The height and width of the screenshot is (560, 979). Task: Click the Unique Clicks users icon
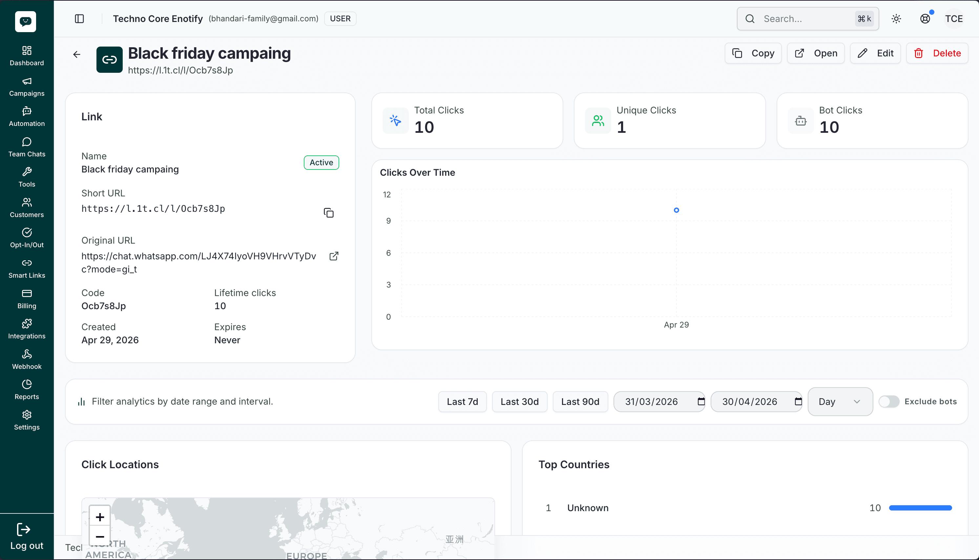598,121
